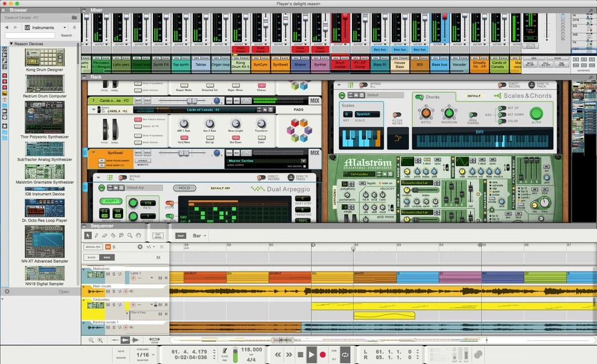
Task: Solo the Main vocals track
Action: tap(114, 291)
